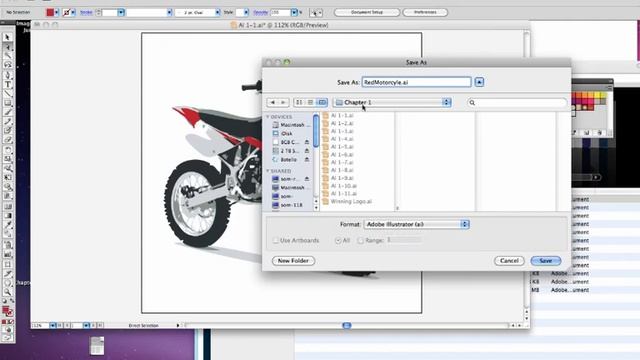The width and height of the screenshot is (640, 360).
Task: Click the Range value field
Action: tap(404, 240)
